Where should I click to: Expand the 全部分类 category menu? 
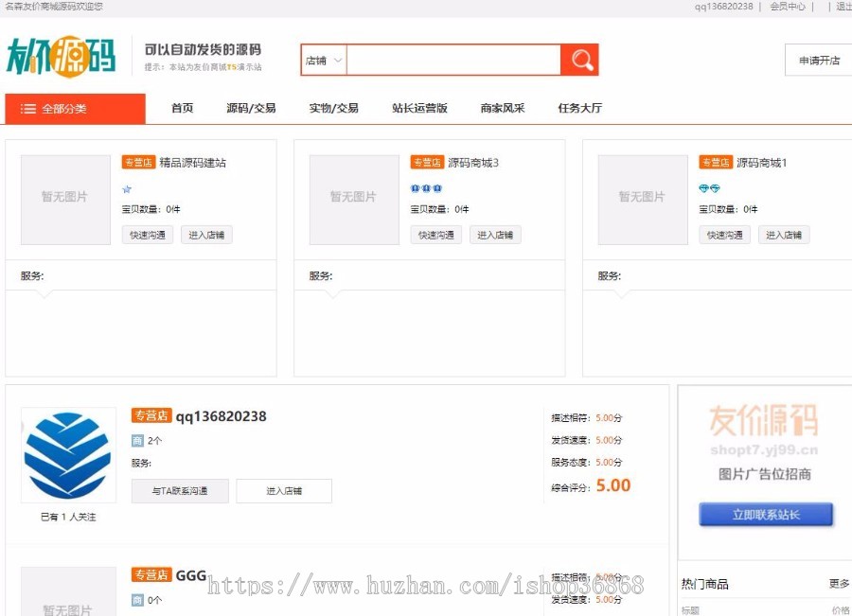coord(76,109)
